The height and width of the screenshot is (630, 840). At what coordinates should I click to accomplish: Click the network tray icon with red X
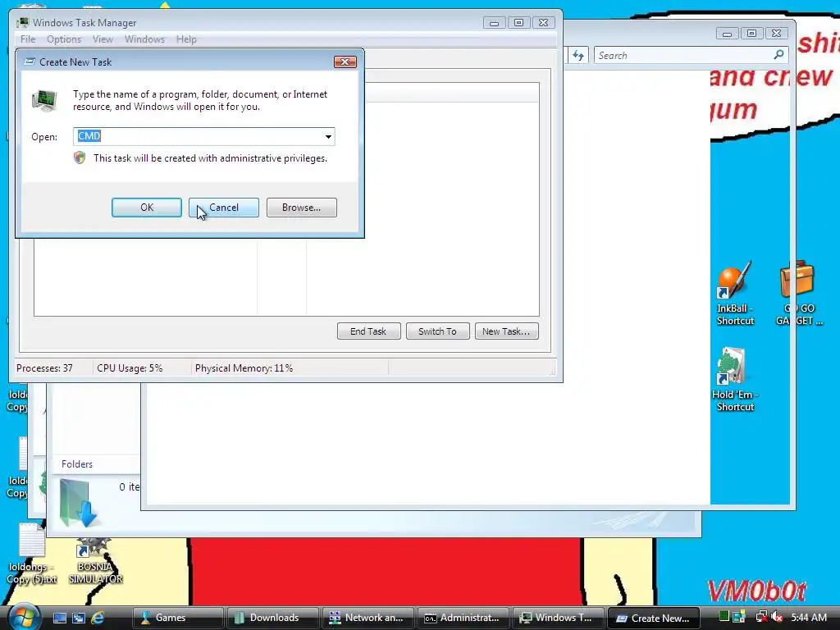click(760, 617)
